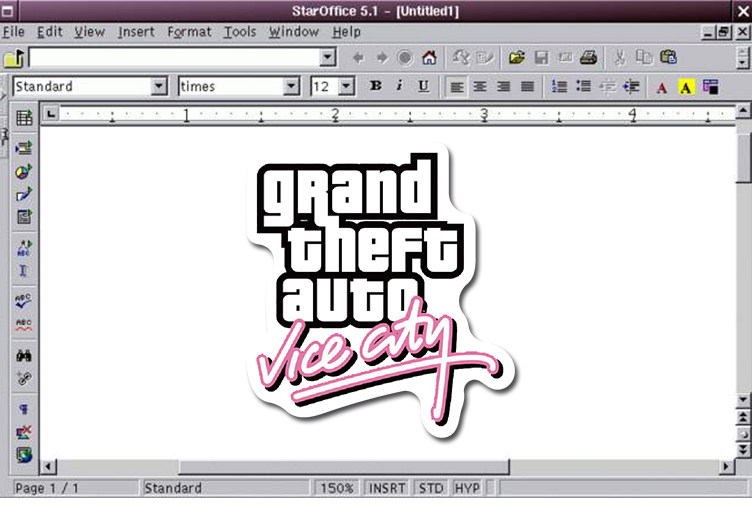
Task: Open the Help menu
Action: click(x=347, y=32)
